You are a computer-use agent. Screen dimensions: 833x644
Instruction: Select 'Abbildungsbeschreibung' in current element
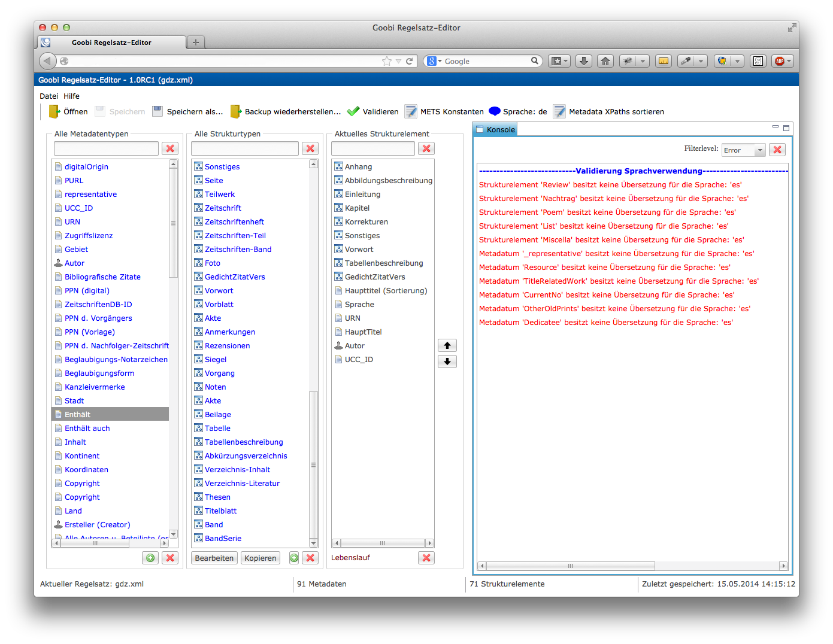(x=388, y=181)
